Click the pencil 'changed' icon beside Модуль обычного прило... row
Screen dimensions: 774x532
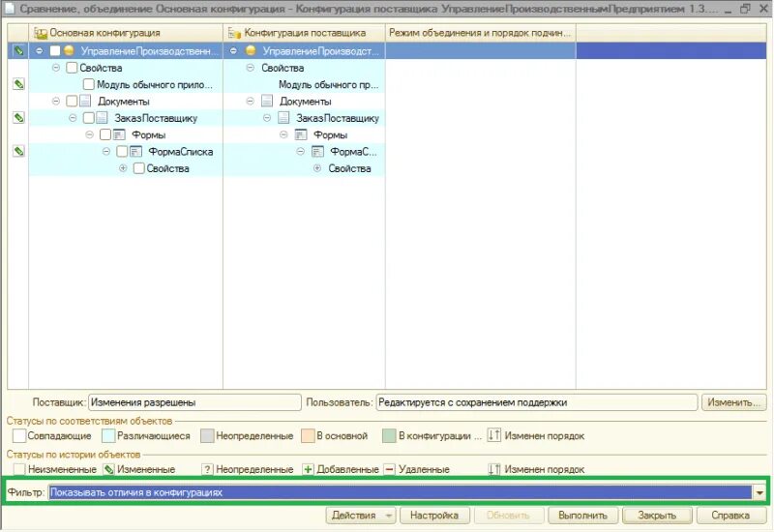(18, 84)
